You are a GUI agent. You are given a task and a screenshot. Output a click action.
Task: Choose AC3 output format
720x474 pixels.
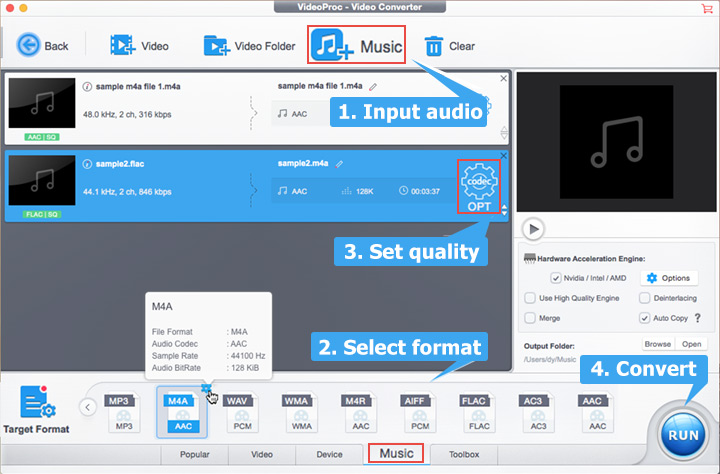tap(537, 413)
